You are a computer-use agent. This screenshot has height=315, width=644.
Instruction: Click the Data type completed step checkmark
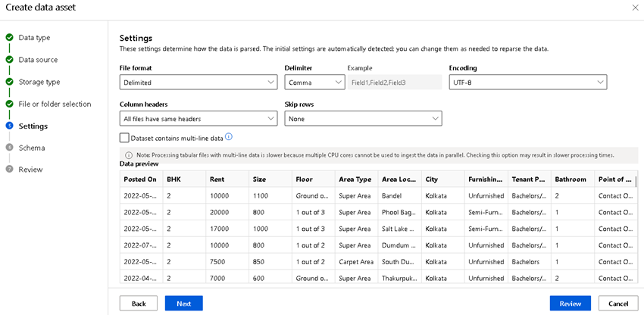pyautogui.click(x=9, y=38)
